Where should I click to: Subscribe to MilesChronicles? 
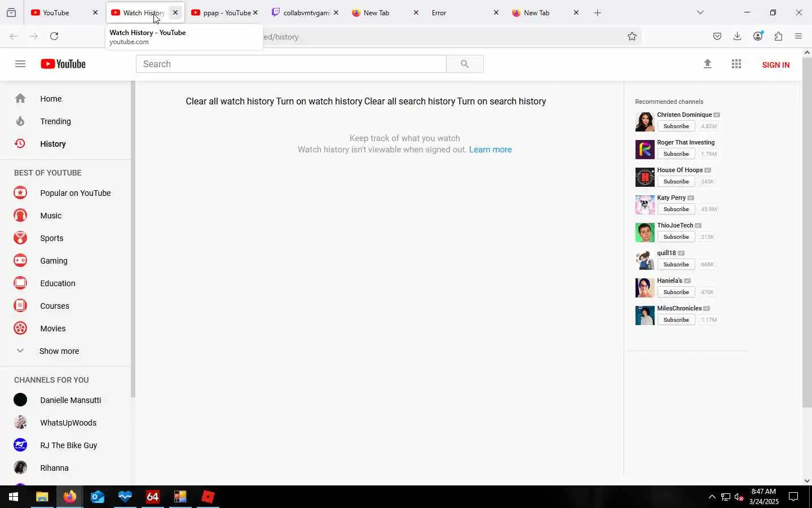click(x=676, y=320)
